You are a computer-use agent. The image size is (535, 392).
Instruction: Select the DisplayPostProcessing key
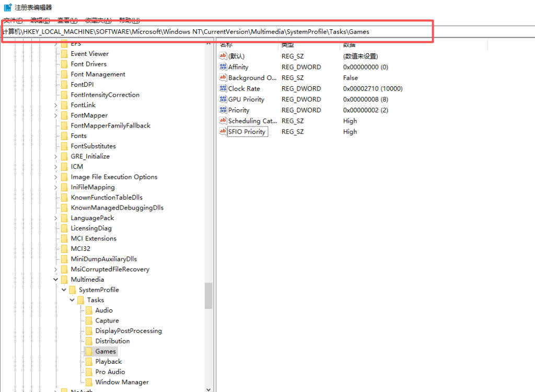tap(129, 331)
